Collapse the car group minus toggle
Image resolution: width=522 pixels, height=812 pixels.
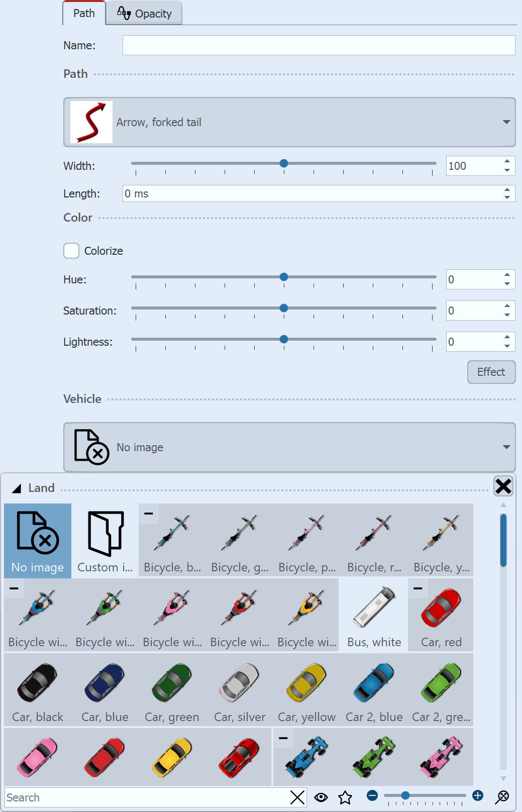tap(418, 588)
